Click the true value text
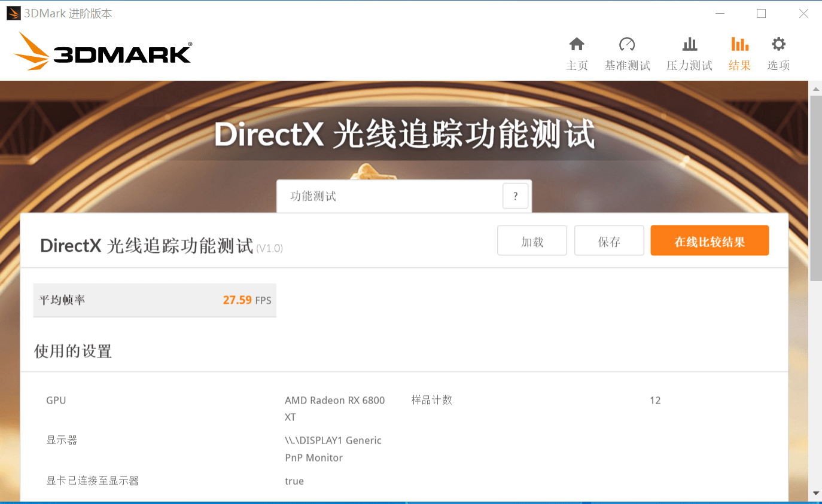Screen dimensions: 822x504 pos(294,481)
